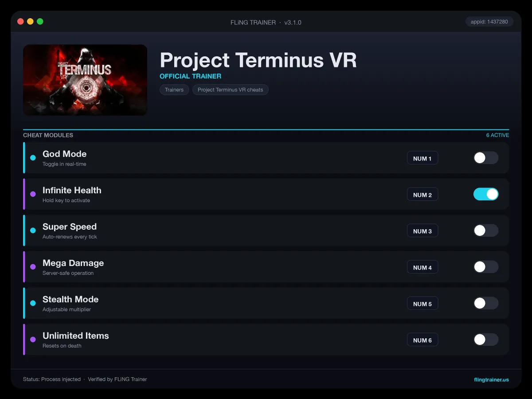
Task: Click the 'Auto-renews every tick' description
Action: pyautogui.click(x=70, y=237)
